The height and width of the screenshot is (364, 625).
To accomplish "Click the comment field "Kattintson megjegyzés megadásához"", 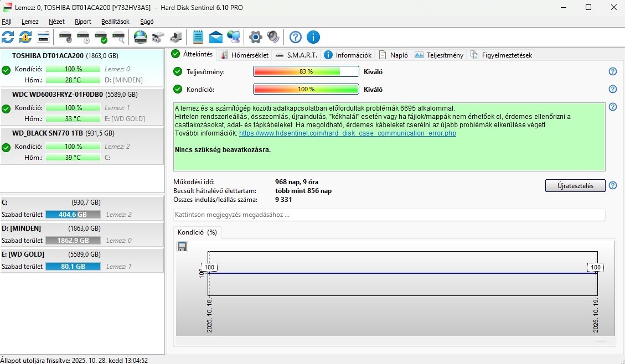I will (389, 215).
